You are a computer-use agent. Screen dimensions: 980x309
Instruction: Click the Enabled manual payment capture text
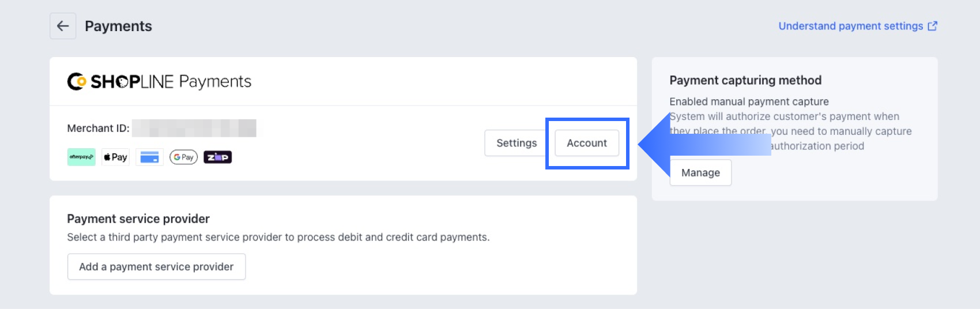[x=749, y=101]
